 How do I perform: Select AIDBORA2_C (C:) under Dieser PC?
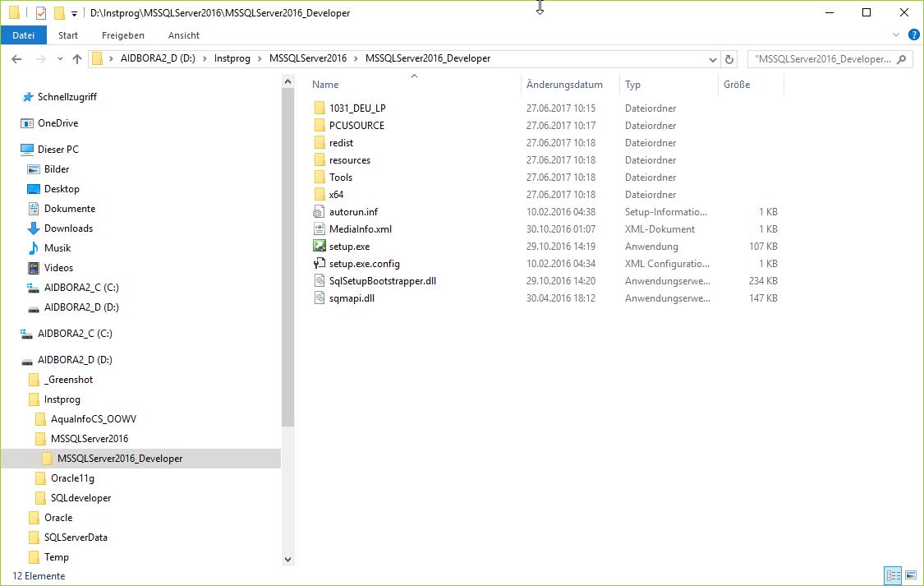click(x=81, y=288)
